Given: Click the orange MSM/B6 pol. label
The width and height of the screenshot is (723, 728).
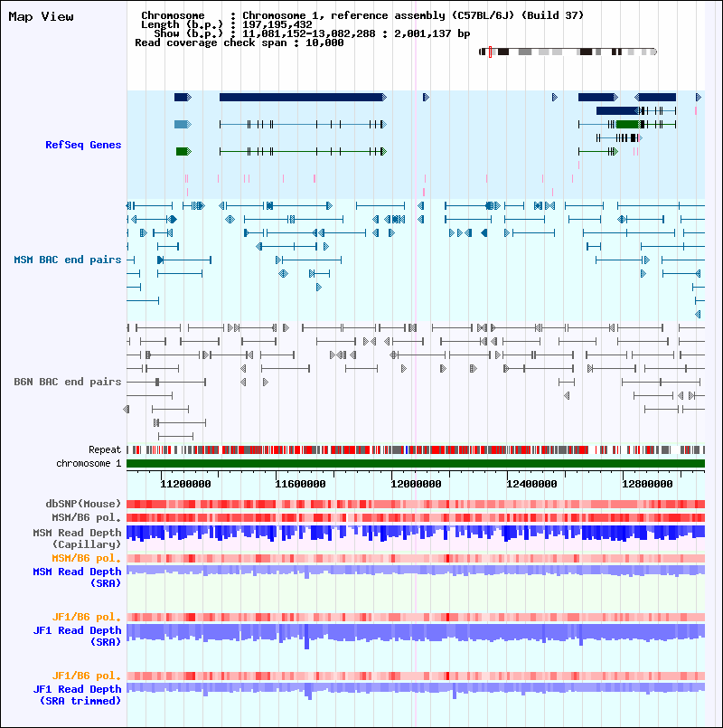Looking at the screenshot, I should pyautogui.click(x=87, y=558).
